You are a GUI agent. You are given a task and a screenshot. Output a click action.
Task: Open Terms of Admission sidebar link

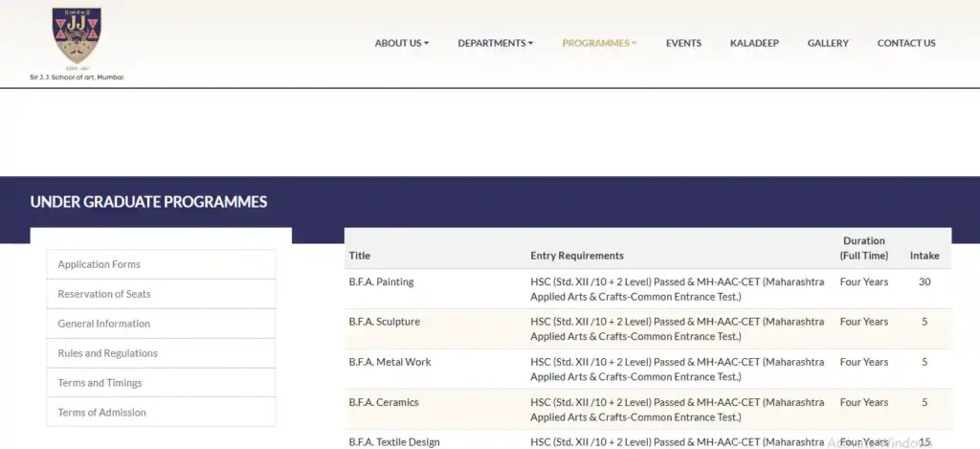pos(101,413)
